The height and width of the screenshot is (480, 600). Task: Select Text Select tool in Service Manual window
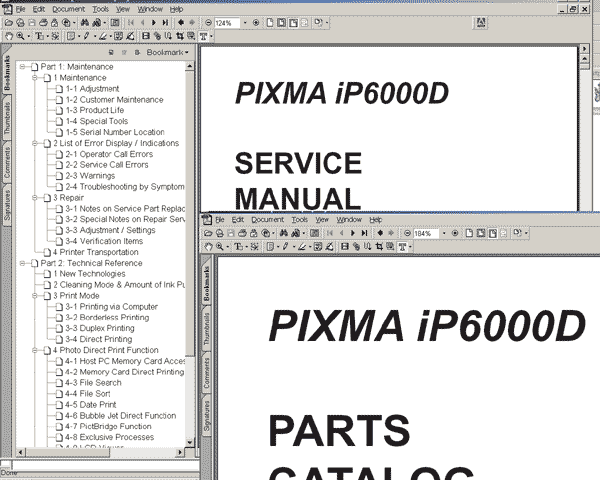[x=39, y=36]
